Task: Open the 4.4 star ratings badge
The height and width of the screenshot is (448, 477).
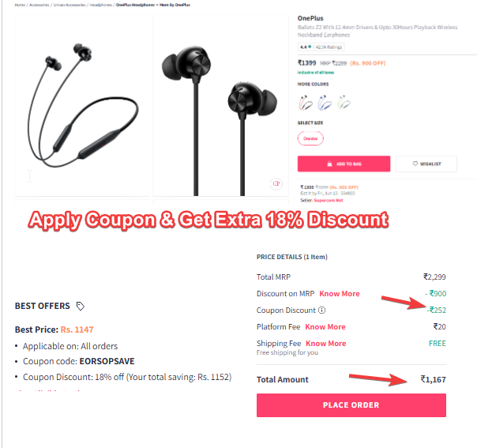Action: (x=321, y=47)
